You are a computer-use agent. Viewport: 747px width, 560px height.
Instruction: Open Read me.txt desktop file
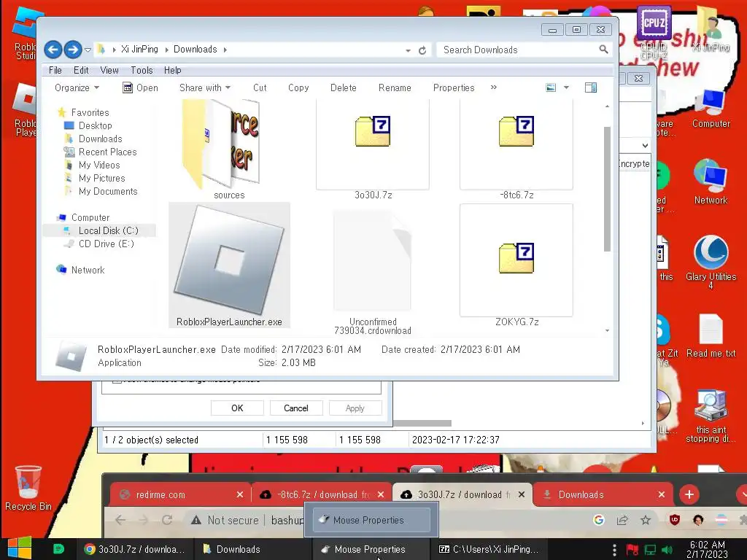point(711,335)
